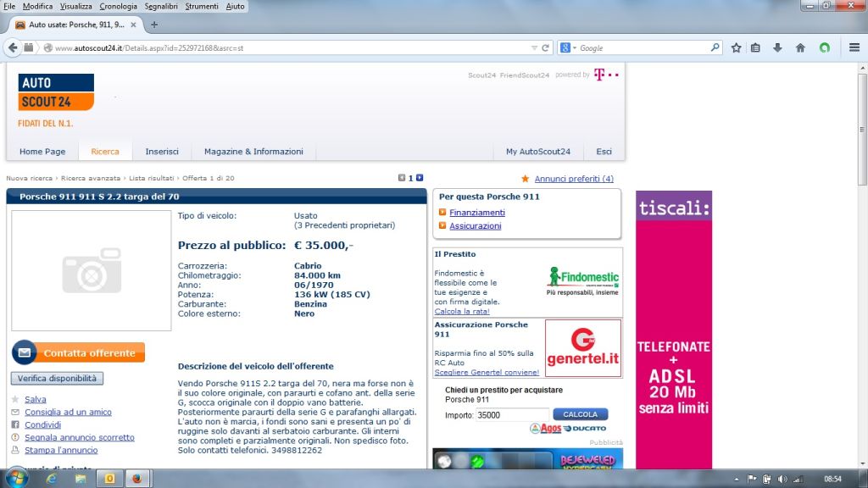Save the listing with Salva

(36, 400)
